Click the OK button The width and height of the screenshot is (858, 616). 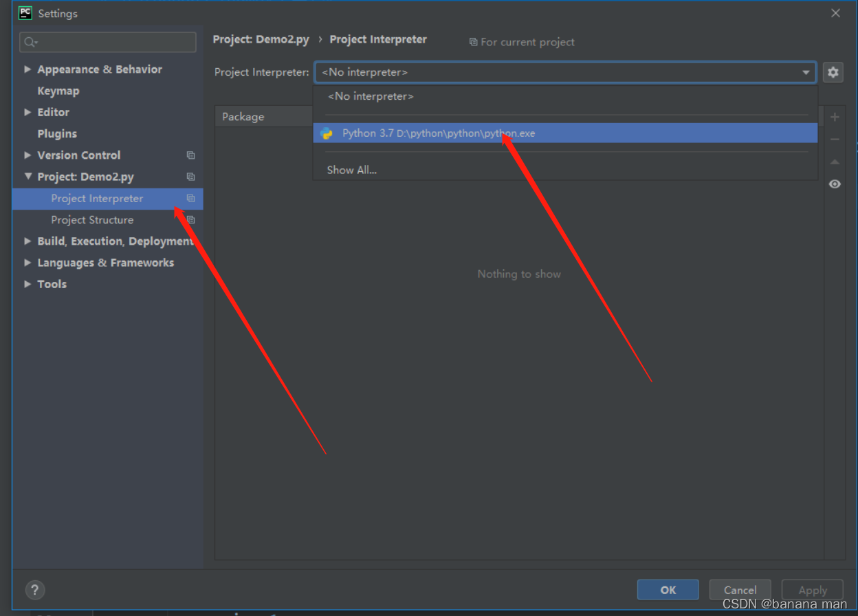(668, 590)
